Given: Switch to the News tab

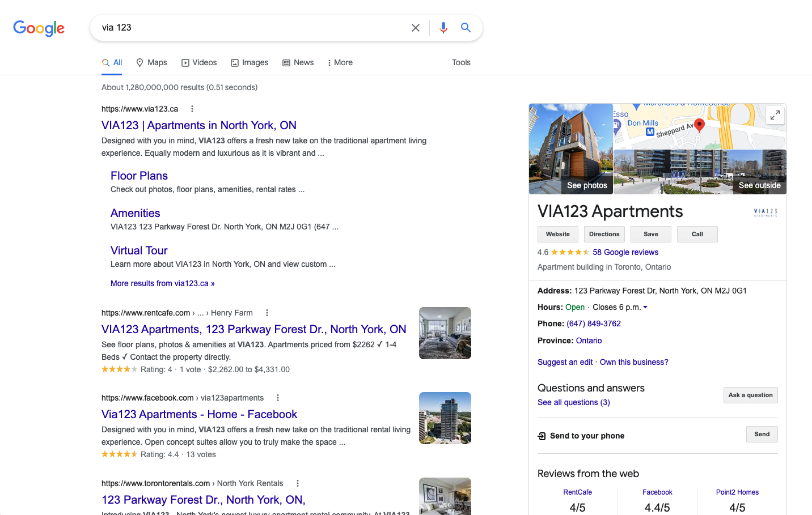Looking at the screenshot, I should click(298, 62).
